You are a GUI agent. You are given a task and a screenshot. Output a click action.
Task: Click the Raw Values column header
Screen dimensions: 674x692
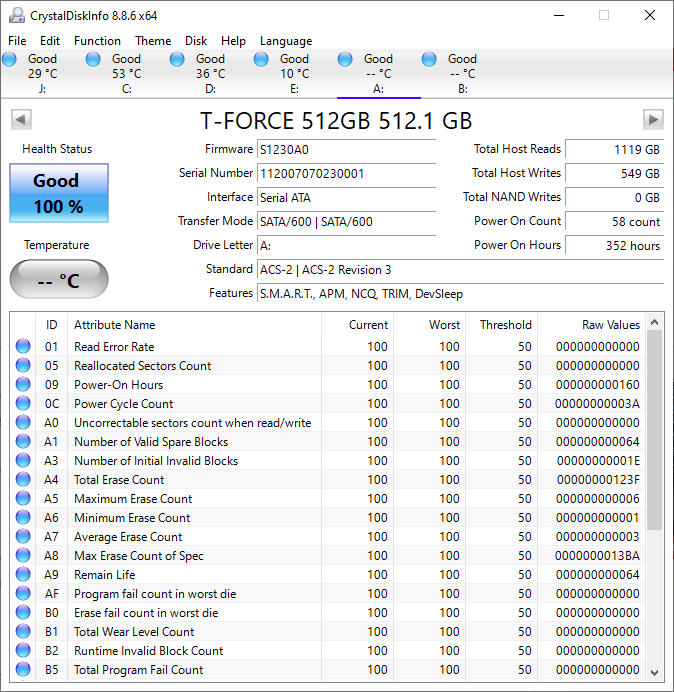[591, 325]
